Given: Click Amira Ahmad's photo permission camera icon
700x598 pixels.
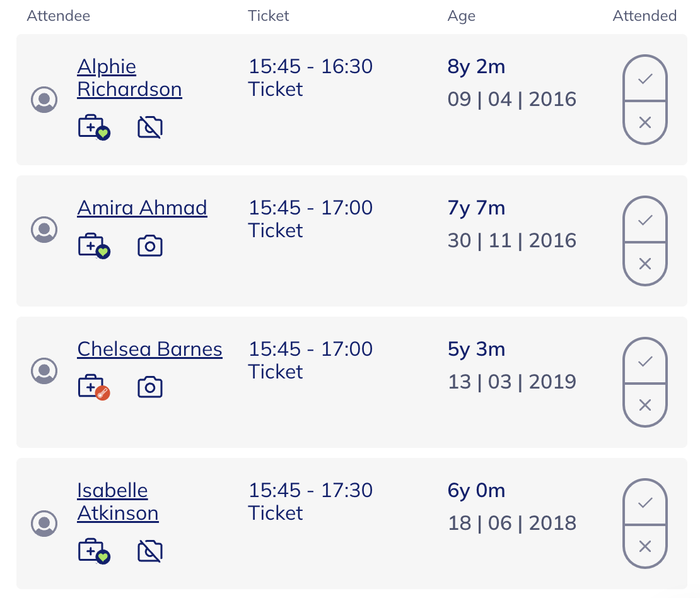Looking at the screenshot, I should click(x=150, y=246).
